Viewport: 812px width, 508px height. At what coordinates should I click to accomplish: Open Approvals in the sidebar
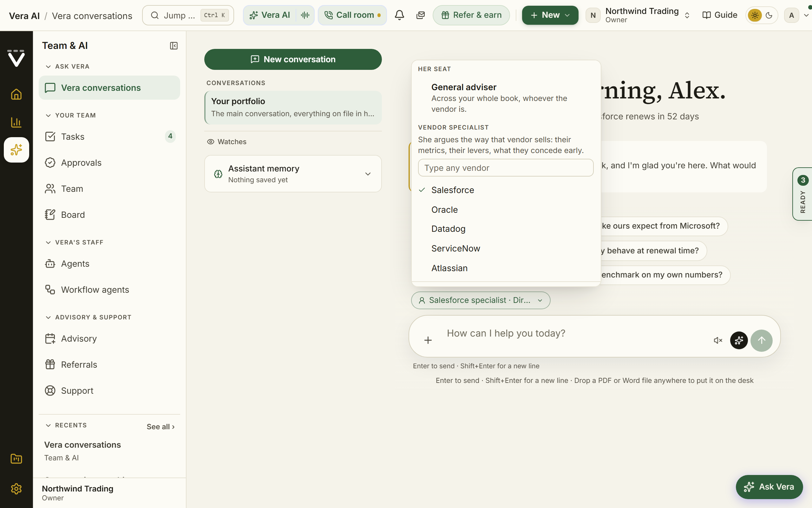click(109, 163)
